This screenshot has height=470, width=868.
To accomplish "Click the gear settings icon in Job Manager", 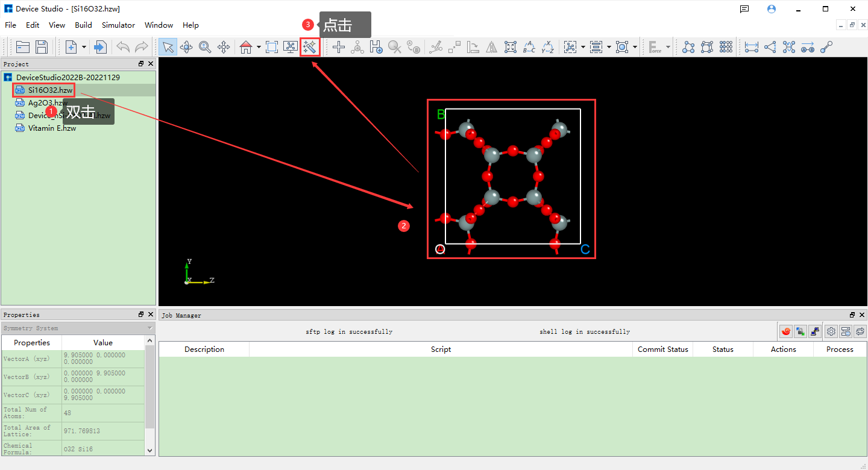I will [x=831, y=331].
